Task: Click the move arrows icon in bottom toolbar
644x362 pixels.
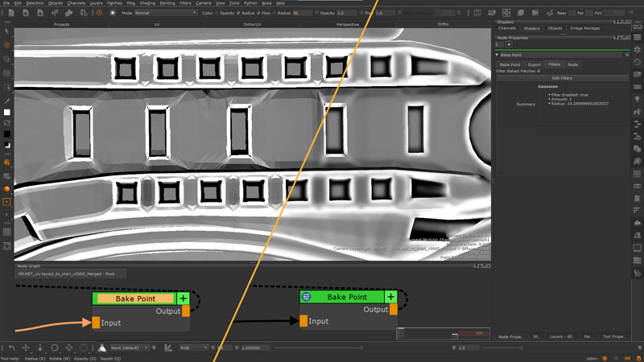Action: 26,348
